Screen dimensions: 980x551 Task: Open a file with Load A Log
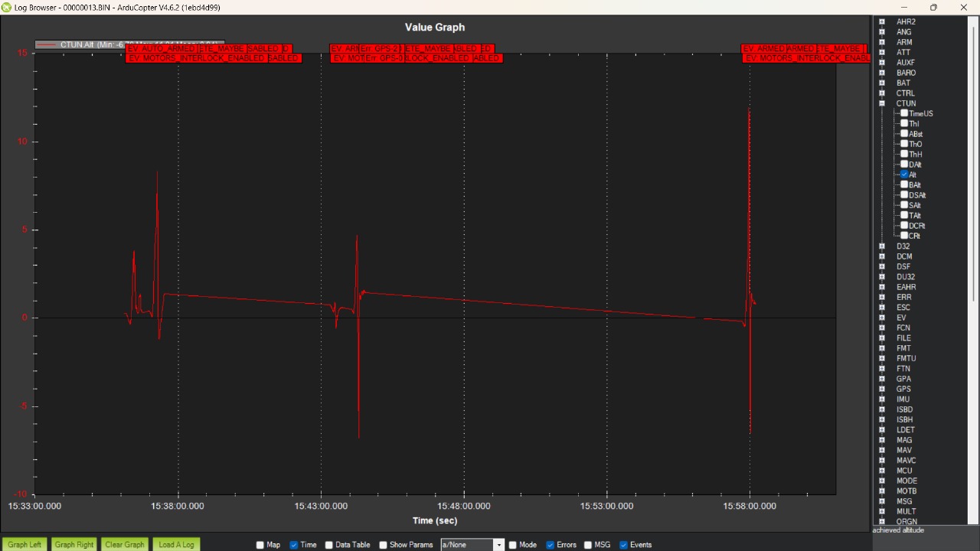click(x=175, y=544)
